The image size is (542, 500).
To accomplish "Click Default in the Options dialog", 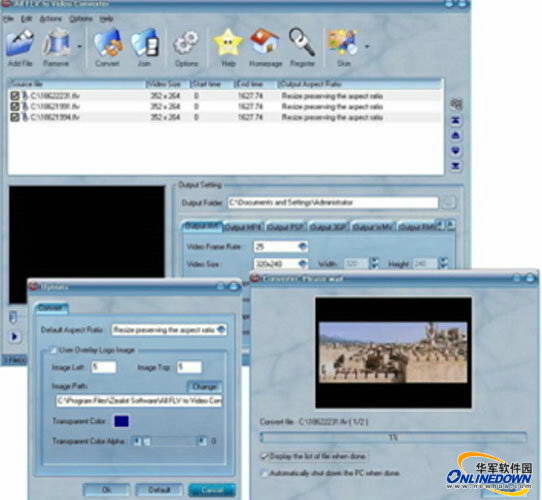I will (159, 490).
